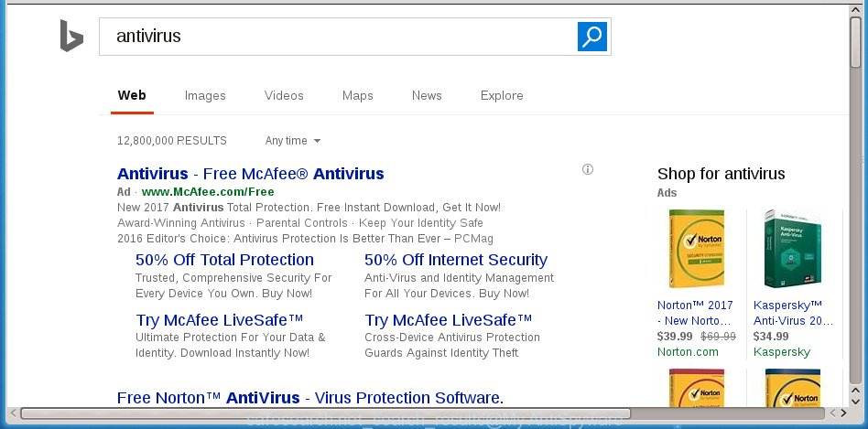Open Try McAfee LiveSafe link above Ultimate Protection
868x429 pixels.
[x=220, y=319]
